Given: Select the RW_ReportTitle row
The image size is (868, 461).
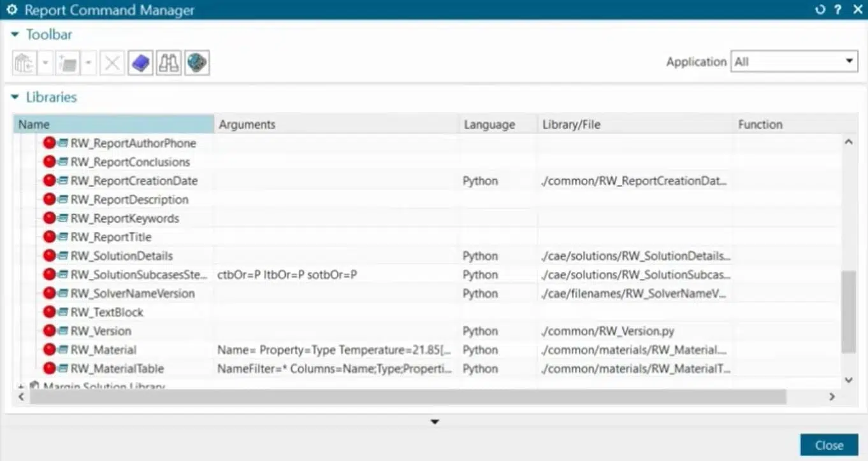Looking at the screenshot, I should click(x=428, y=237).
